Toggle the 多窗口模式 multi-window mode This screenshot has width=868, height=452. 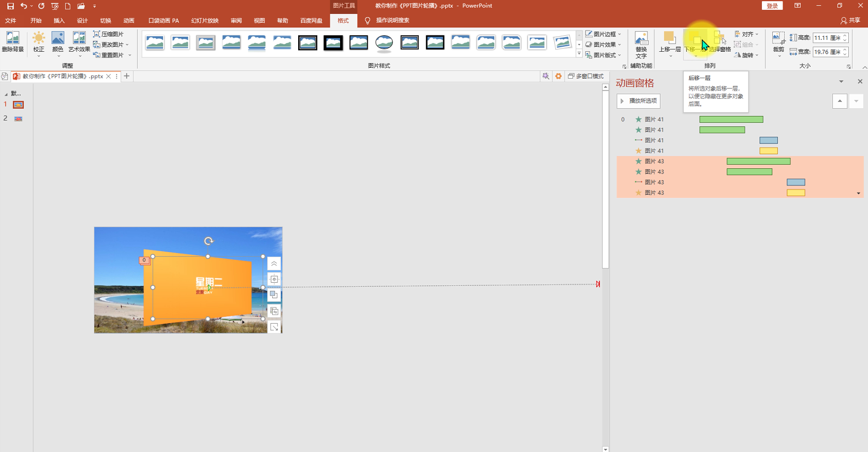pyautogui.click(x=586, y=76)
